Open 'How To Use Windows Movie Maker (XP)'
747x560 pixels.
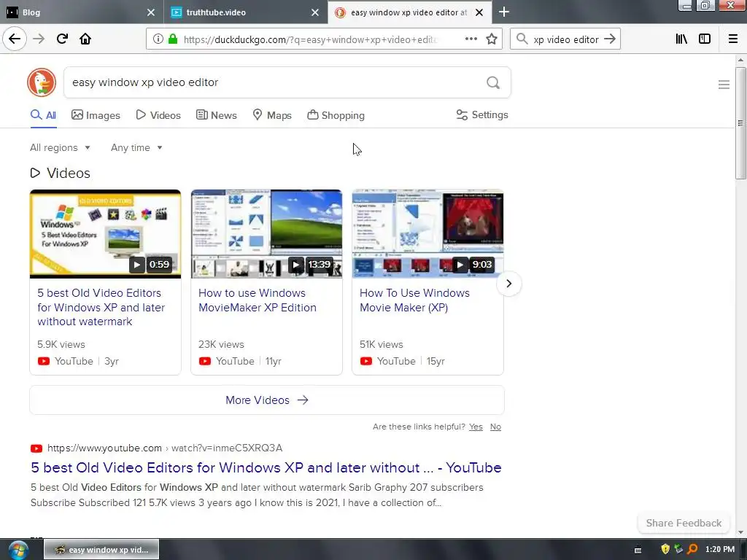pyautogui.click(x=414, y=300)
